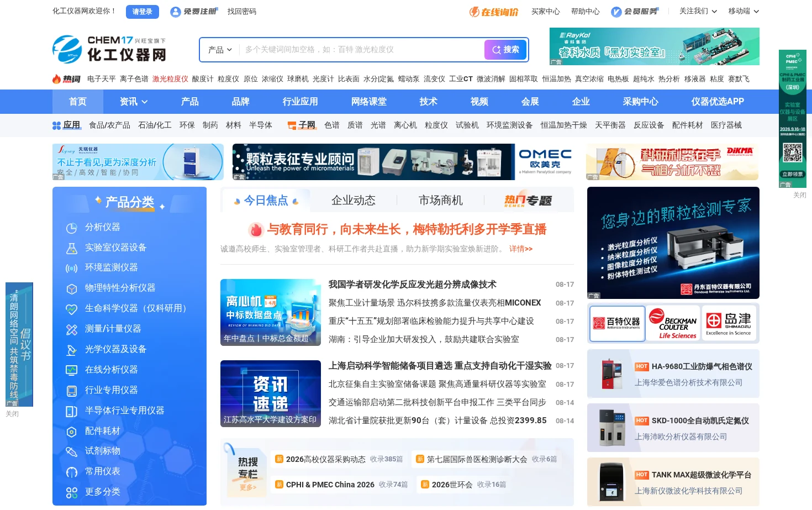Screen dimensions: 812x510
Task: Click the 半导体行业专用仪器 icon
Action: [x=72, y=411]
